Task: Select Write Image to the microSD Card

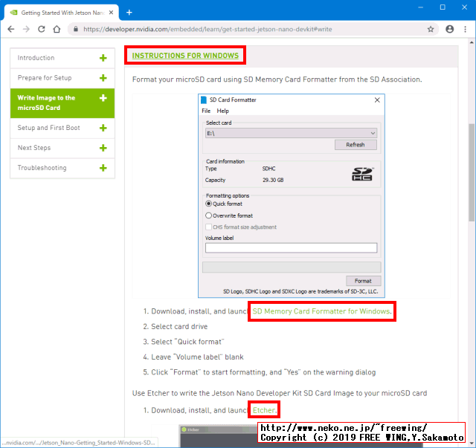Action: (62, 103)
